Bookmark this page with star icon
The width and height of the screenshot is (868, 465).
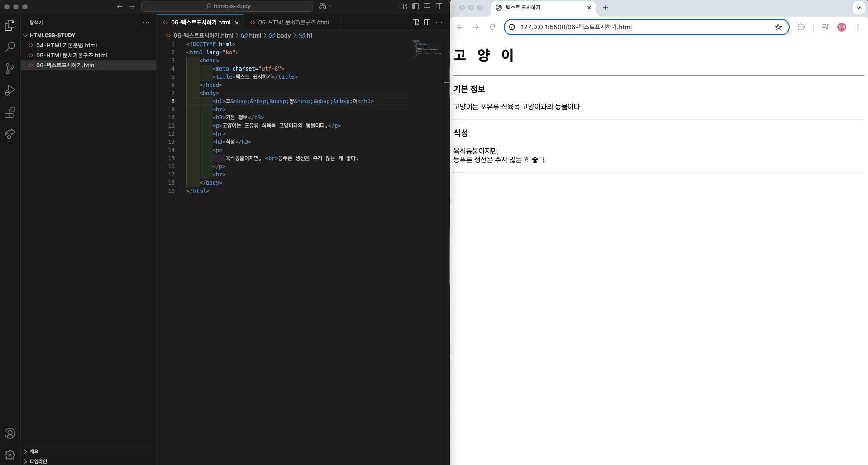pos(778,27)
